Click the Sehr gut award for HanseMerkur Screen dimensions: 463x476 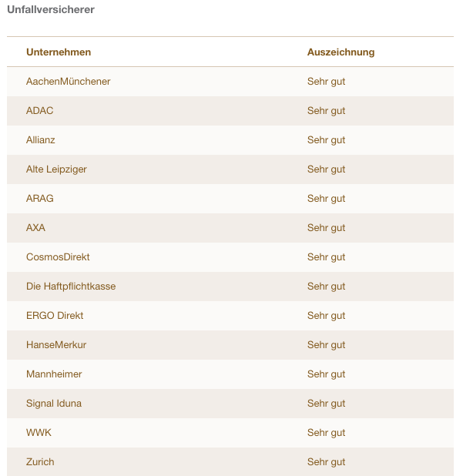326,345
